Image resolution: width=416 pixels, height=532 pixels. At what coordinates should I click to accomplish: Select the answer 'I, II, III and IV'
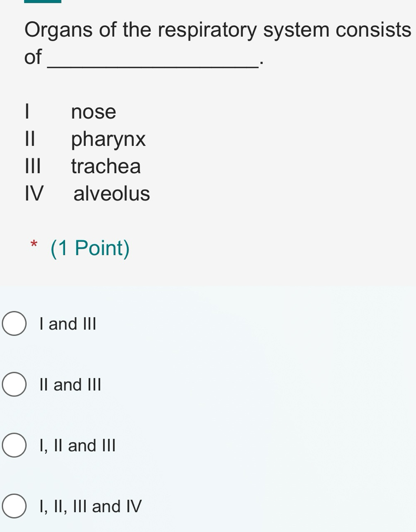pyautogui.click(x=89, y=506)
